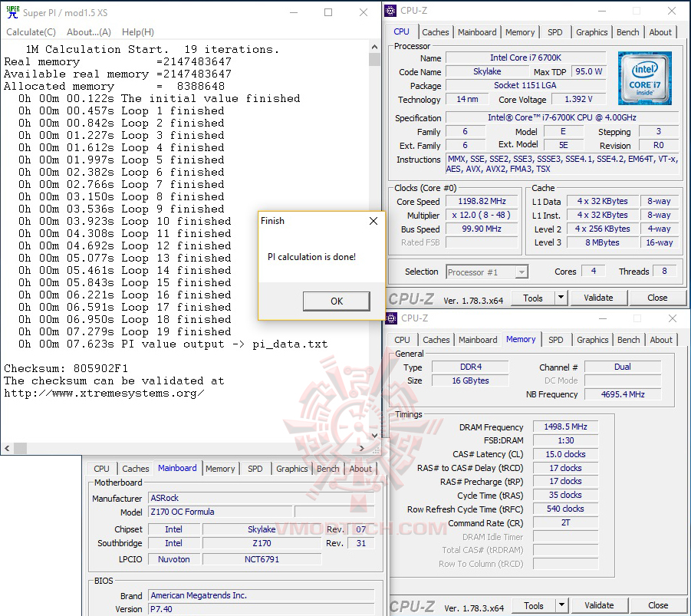This screenshot has width=691, height=616.
Task: Open the About...(A) menu in Super PI
Action: click(x=88, y=32)
